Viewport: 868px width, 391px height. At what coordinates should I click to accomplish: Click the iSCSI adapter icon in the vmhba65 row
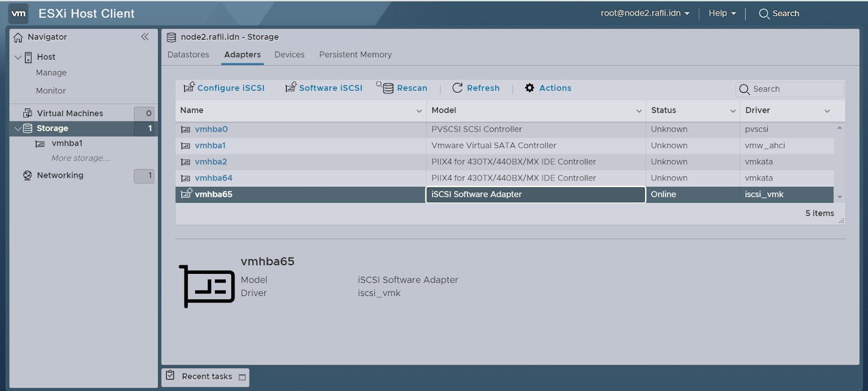tap(187, 193)
